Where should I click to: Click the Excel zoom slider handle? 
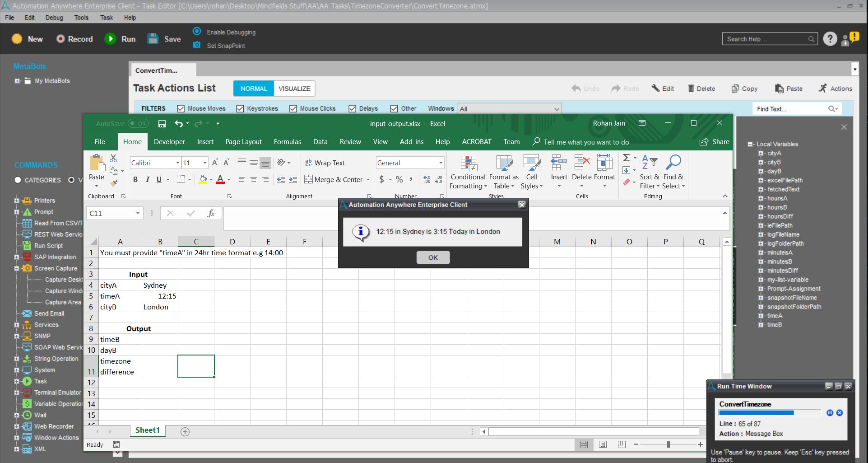pos(668,444)
